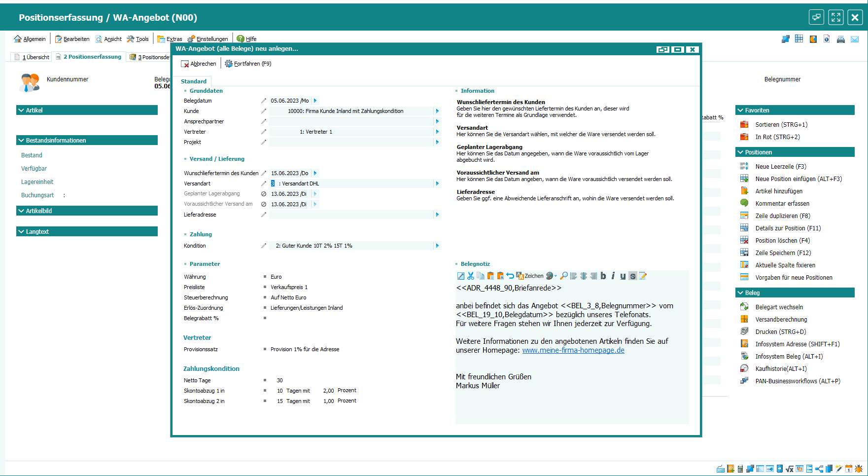
Task: Click the square root formula icon
Action: pos(789,469)
